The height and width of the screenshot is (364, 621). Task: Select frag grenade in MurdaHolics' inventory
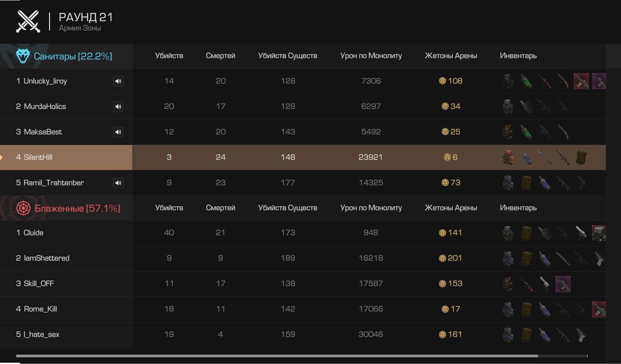pyautogui.click(x=526, y=107)
